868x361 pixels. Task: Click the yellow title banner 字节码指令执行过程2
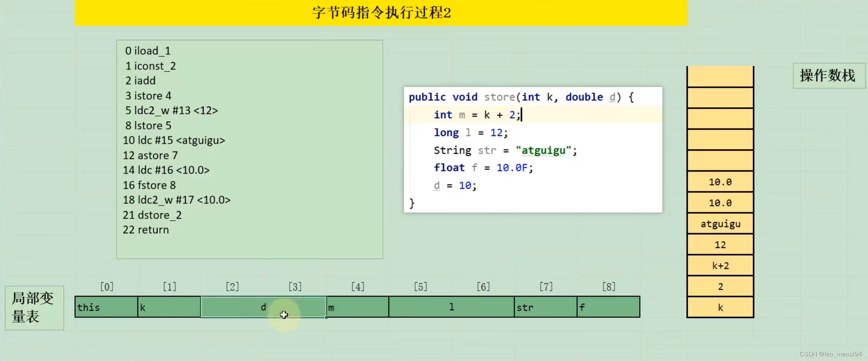(381, 13)
